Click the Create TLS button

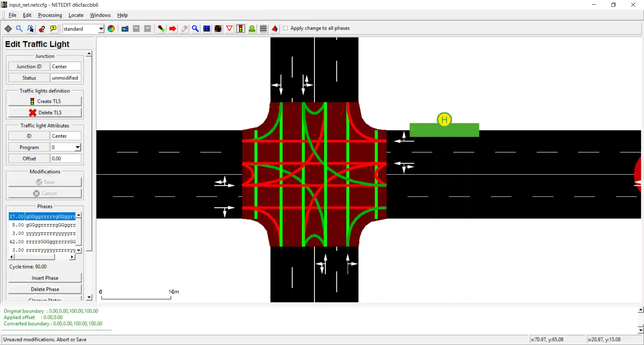tap(45, 101)
